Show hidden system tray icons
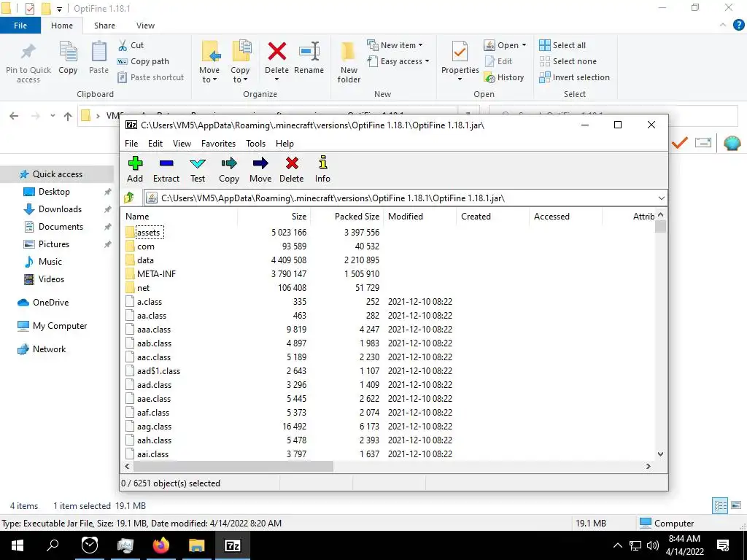The image size is (747, 560). point(617,545)
